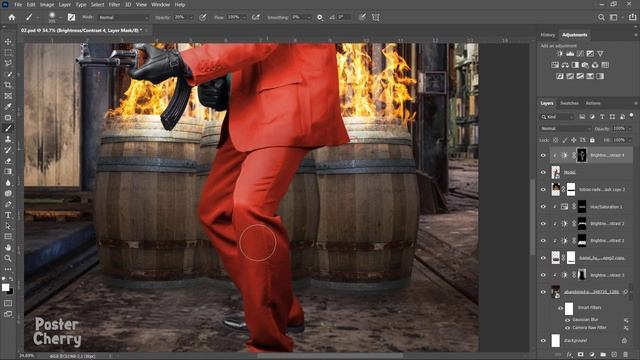Select the Eraser tool

[8, 161]
